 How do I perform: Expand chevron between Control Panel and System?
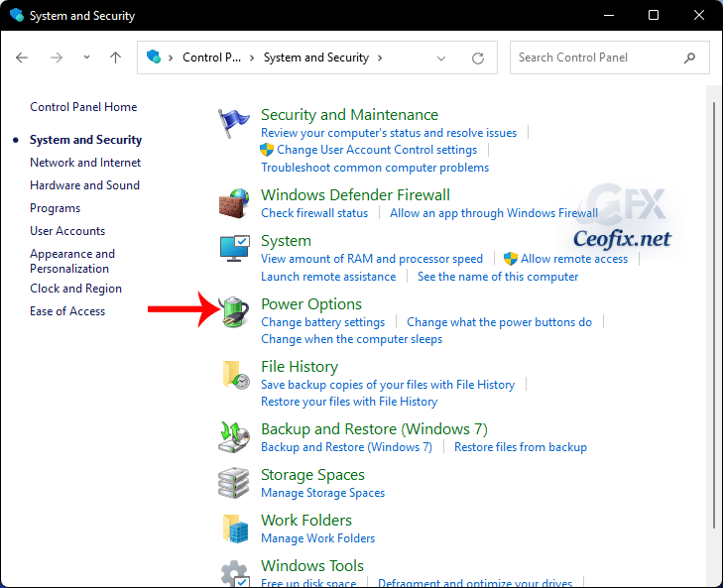click(x=252, y=58)
